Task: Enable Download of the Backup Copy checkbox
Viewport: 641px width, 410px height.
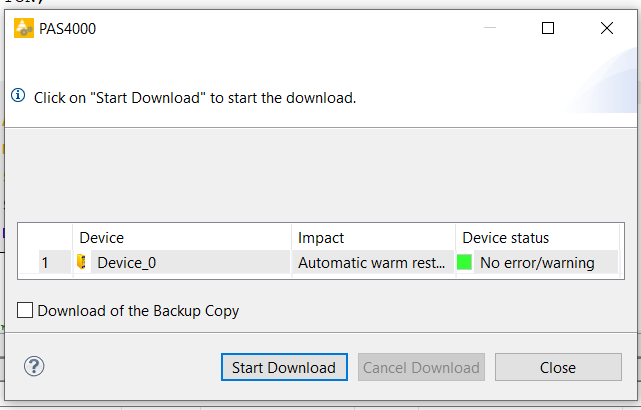Action: tap(25, 310)
